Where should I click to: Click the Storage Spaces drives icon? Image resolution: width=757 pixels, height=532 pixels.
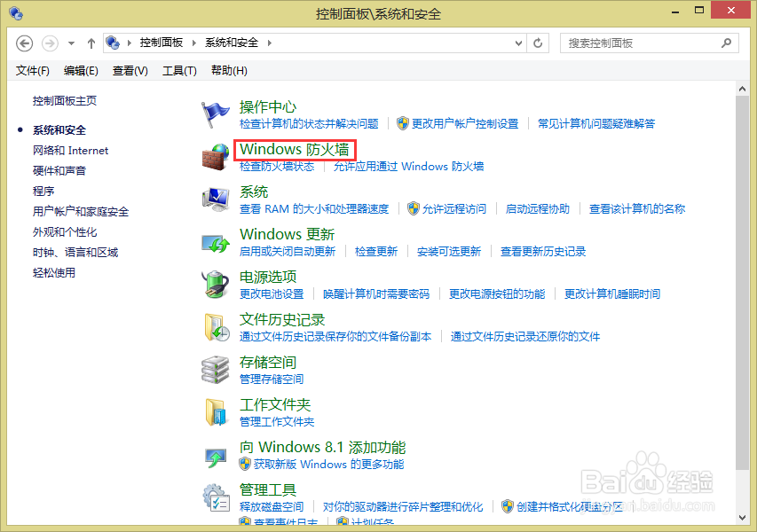(x=216, y=370)
